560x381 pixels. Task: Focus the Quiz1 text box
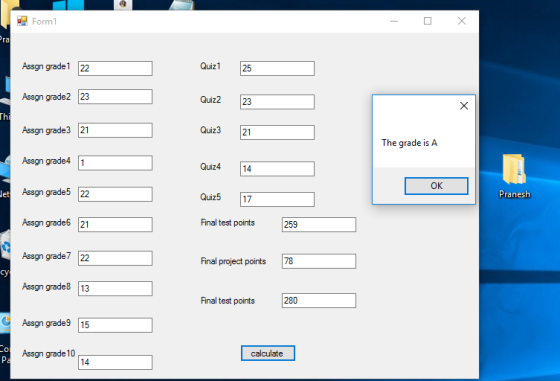click(x=277, y=68)
